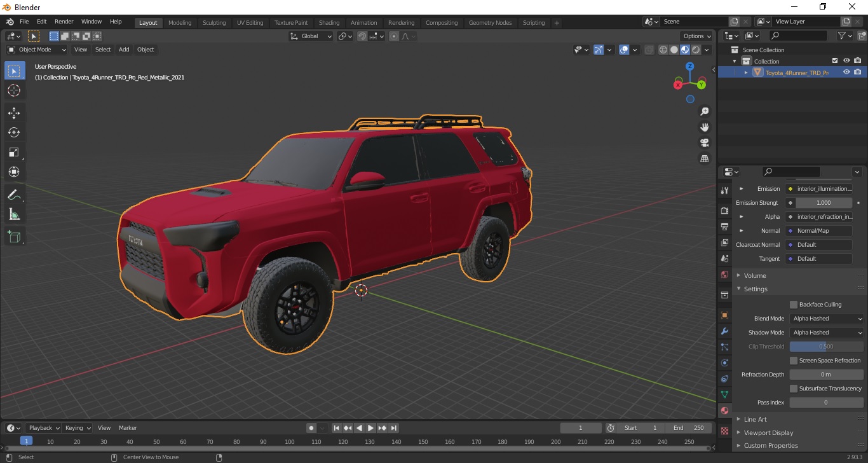
Task: Click the Options button in viewport header
Action: click(696, 36)
